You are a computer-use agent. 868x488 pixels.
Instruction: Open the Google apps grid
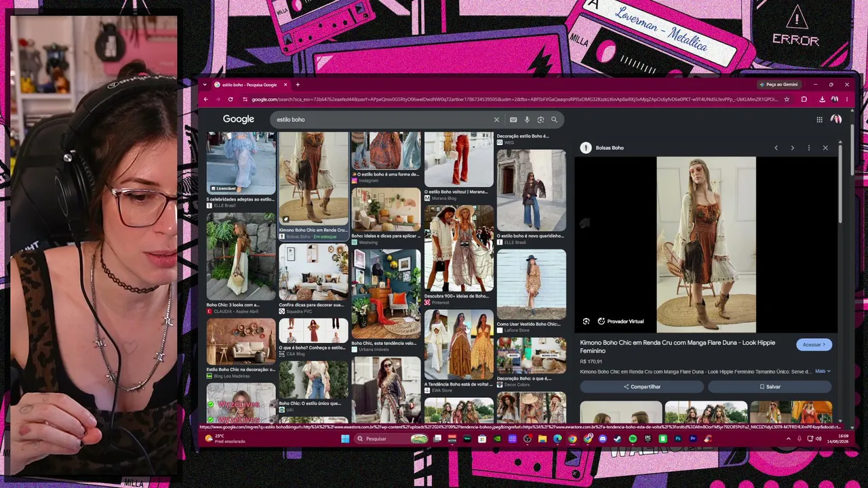point(819,119)
